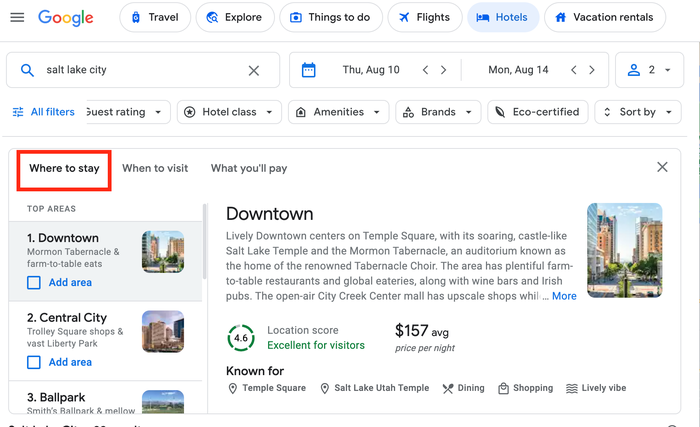Click the search magnifier icon
The image size is (700, 427).
tap(27, 70)
